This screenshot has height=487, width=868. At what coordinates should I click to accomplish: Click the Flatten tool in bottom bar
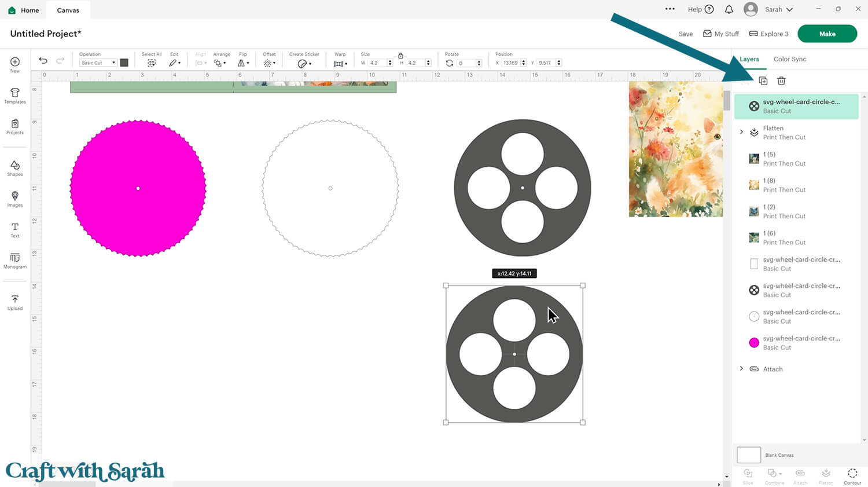pyautogui.click(x=826, y=476)
